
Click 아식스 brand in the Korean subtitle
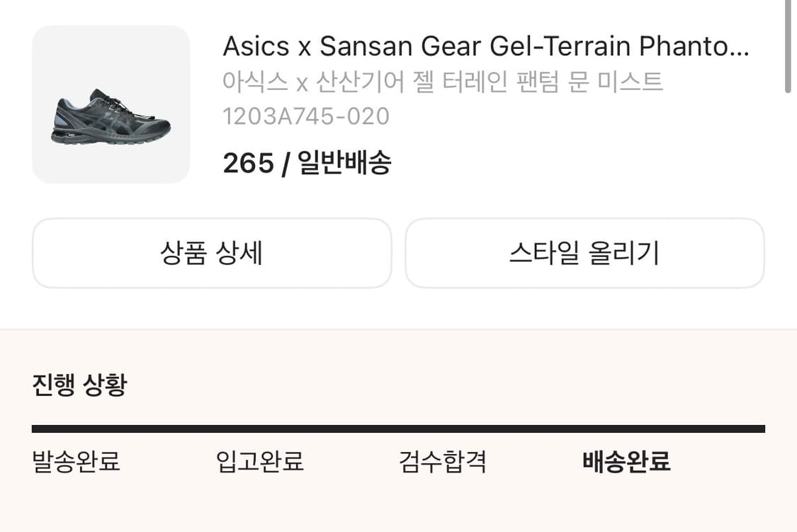click(255, 82)
